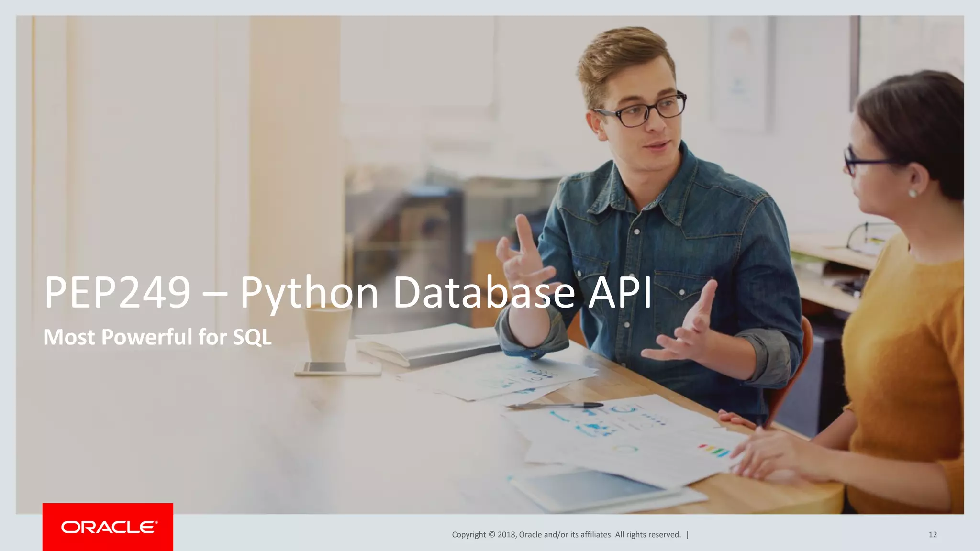The image size is (980, 551).
Task: Click the Oracle copyright notice text
Action: 566,535
